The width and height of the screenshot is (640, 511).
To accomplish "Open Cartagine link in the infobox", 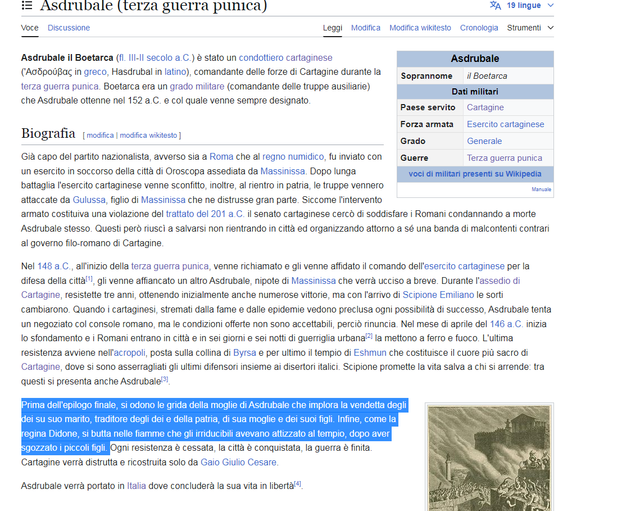I will (x=485, y=107).
